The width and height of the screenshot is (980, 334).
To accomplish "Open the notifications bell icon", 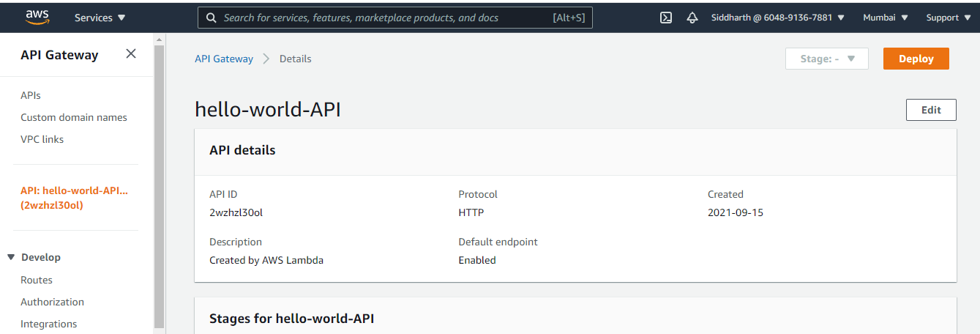I will click(x=692, y=18).
